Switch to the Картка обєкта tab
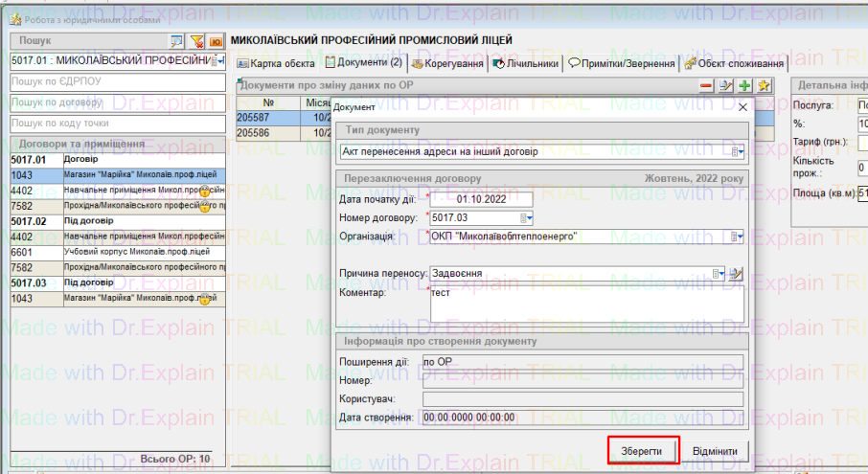 [x=276, y=64]
